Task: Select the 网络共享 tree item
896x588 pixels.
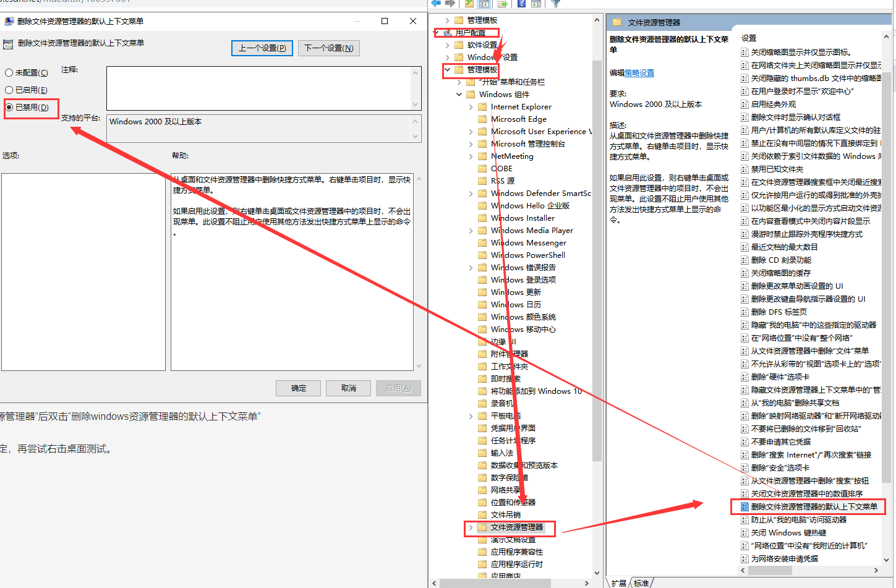Action: [x=506, y=490]
